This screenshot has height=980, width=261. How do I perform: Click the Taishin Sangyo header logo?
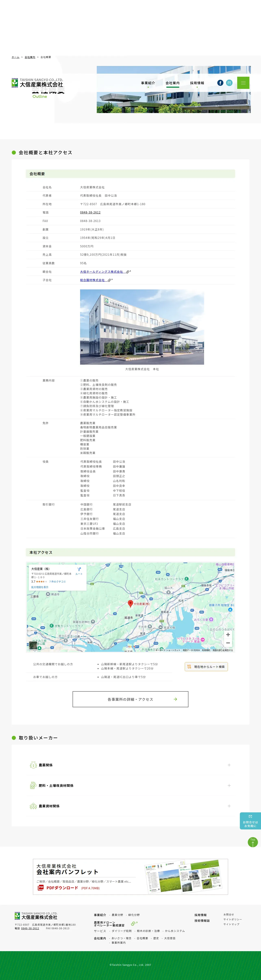tap(37, 83)
